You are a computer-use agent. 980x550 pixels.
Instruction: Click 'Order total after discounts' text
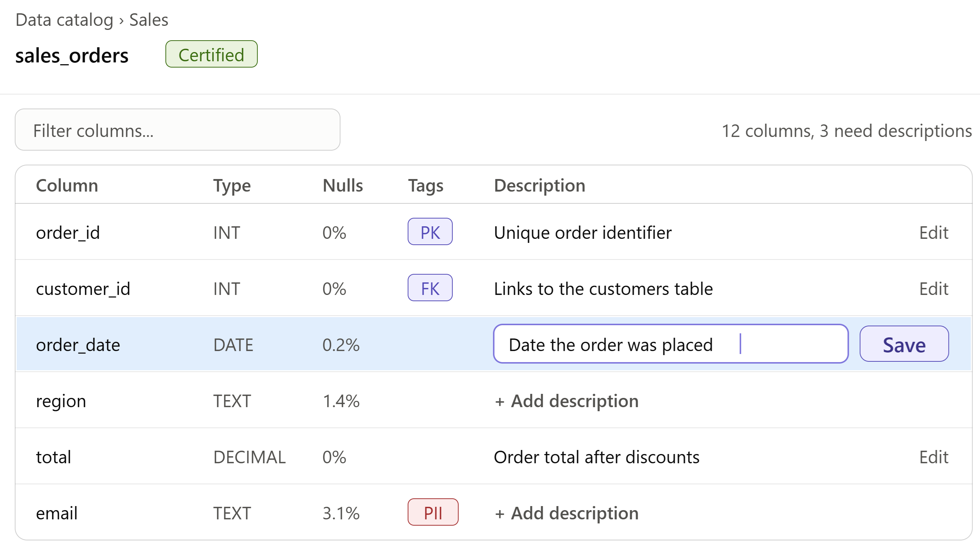596,457
